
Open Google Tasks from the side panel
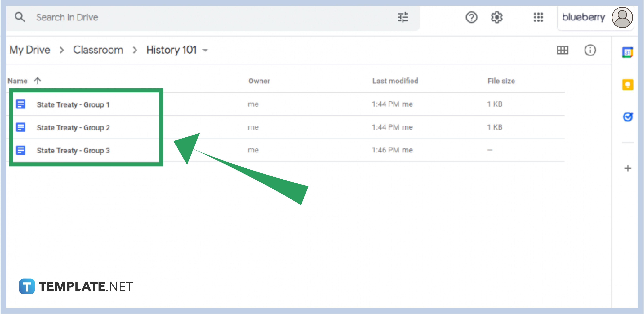pos(628,117)
